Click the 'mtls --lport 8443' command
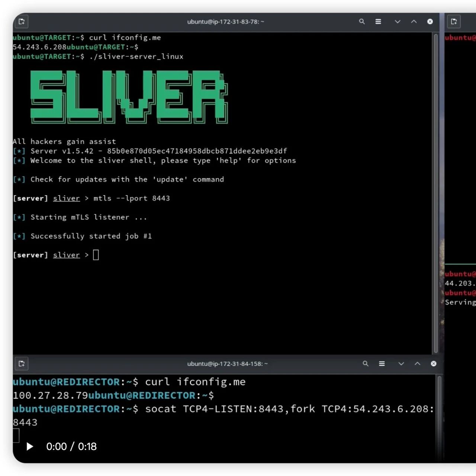 132,199
